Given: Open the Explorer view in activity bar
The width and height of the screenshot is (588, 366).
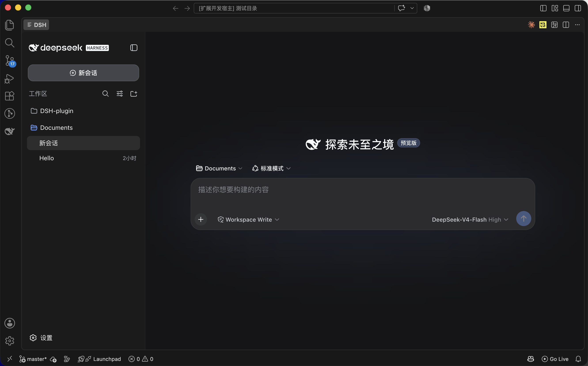Looking at the screenshot, I should click(x=9, y=25).
